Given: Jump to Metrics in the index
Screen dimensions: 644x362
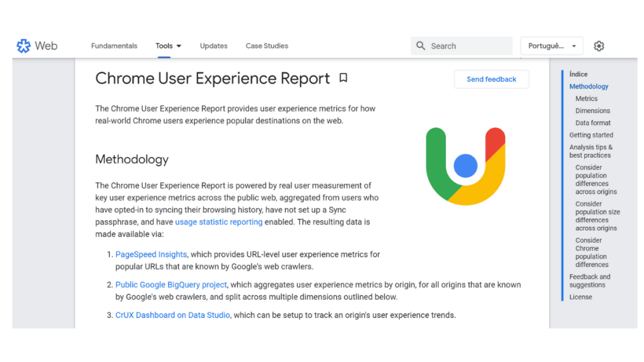Looking at the screenshot, I should (x=587, y=99).
